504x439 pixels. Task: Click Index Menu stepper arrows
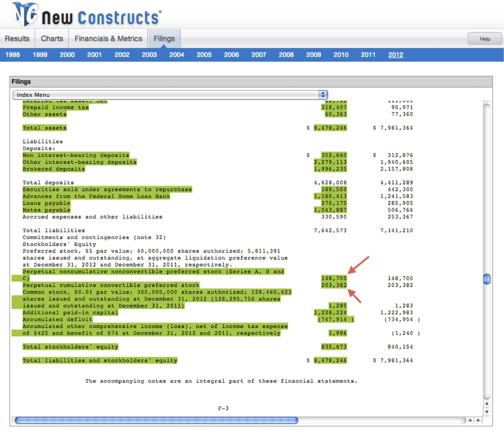[x=323, y=95]
